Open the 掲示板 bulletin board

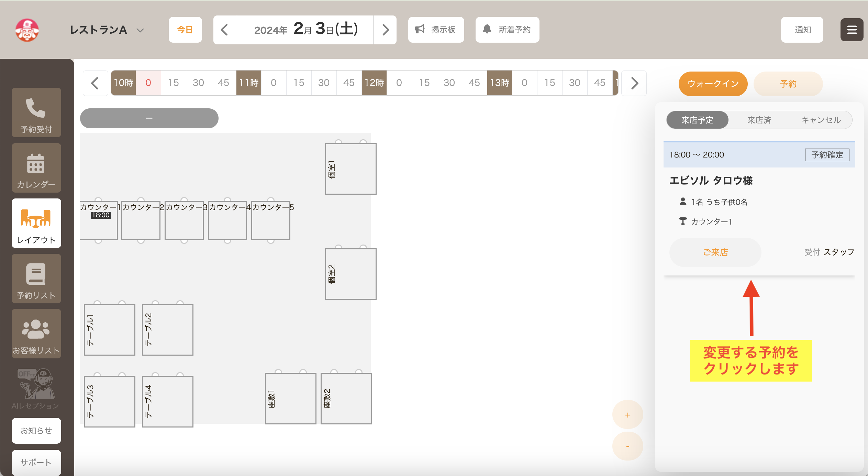[436, 30]
